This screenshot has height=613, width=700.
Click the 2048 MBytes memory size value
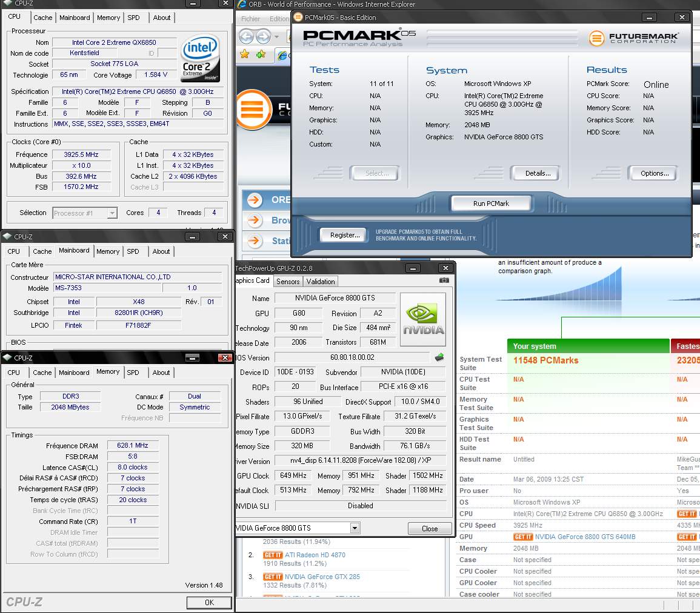point(70,407)
